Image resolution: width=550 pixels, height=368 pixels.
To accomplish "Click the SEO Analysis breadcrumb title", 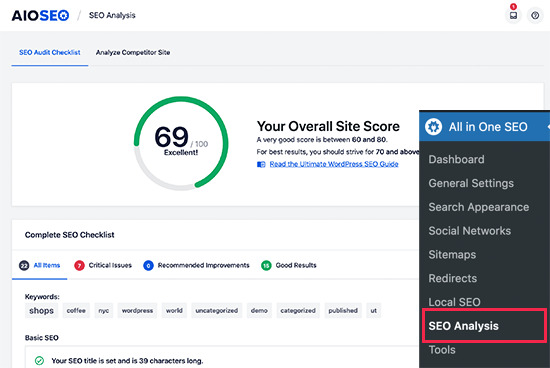I will (x=112, y=15).
